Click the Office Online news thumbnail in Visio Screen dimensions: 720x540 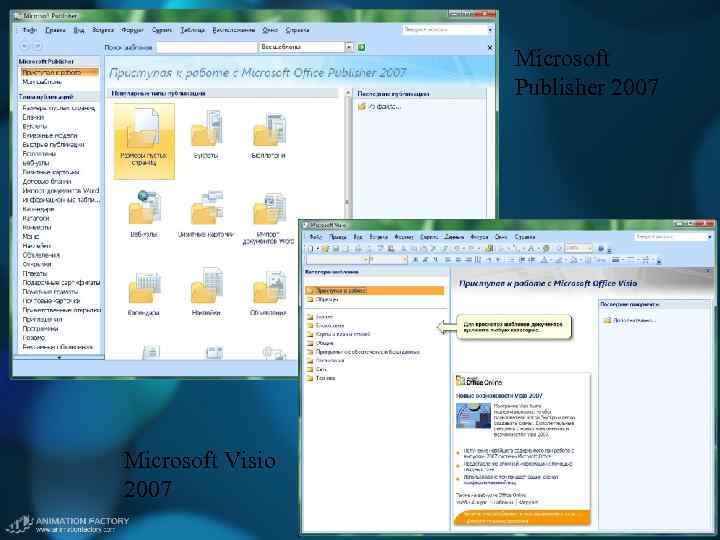(473, 416)
